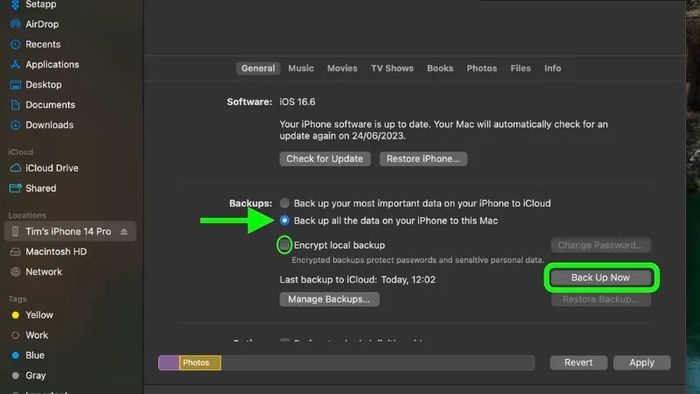Eject Tim's iPhone 14 Pro
This screenshot has height=394, width=700.
(x=124, y=232)
